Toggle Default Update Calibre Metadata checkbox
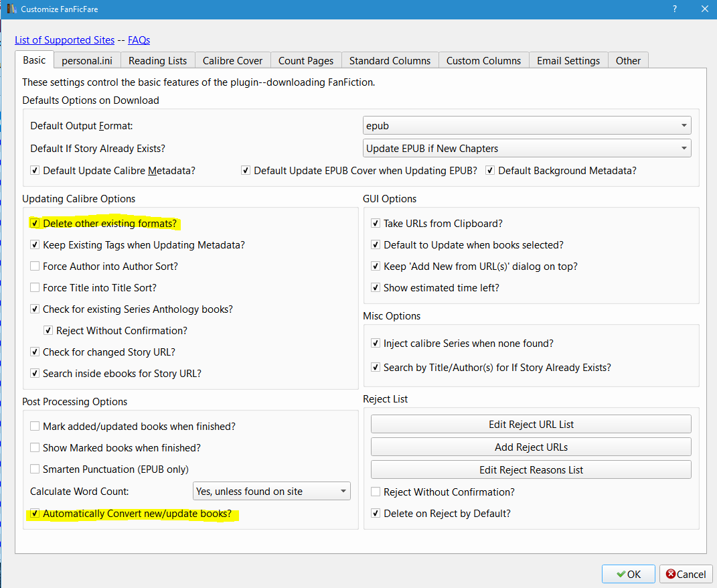The height and width of the screenshot is (588, 717). 35,170
